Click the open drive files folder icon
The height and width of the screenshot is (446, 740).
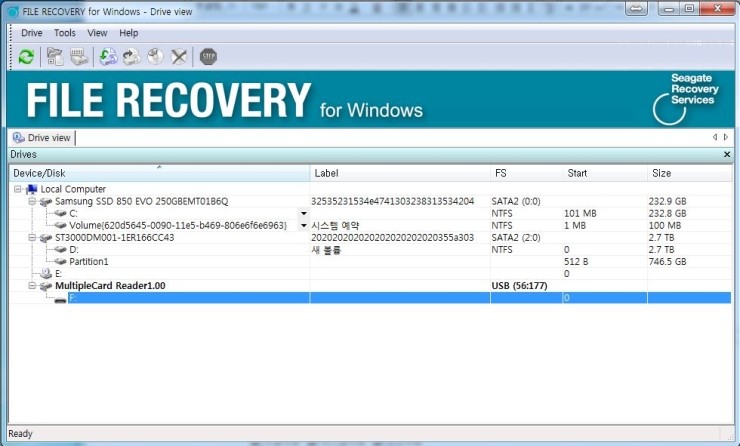[55, 57]
